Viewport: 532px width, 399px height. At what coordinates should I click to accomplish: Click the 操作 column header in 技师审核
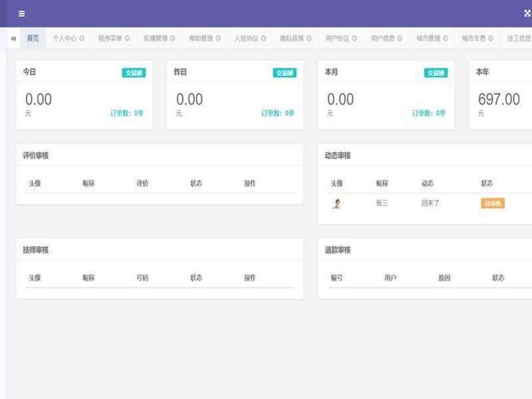[x=250, y=278]
